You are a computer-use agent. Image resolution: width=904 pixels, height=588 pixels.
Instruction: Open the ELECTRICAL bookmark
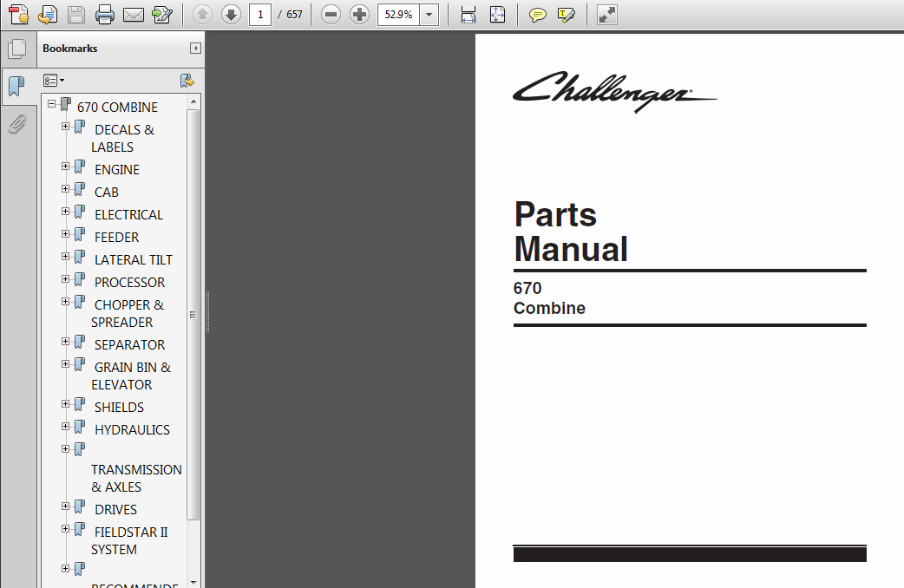[128, 214]
